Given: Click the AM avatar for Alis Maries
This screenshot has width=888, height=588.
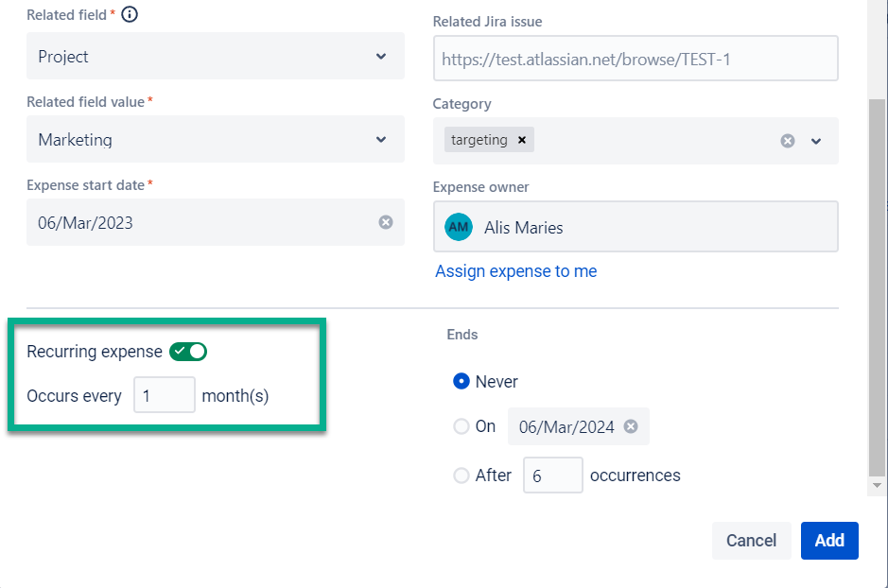Looking at the screenshot, I should click(459, 227).
